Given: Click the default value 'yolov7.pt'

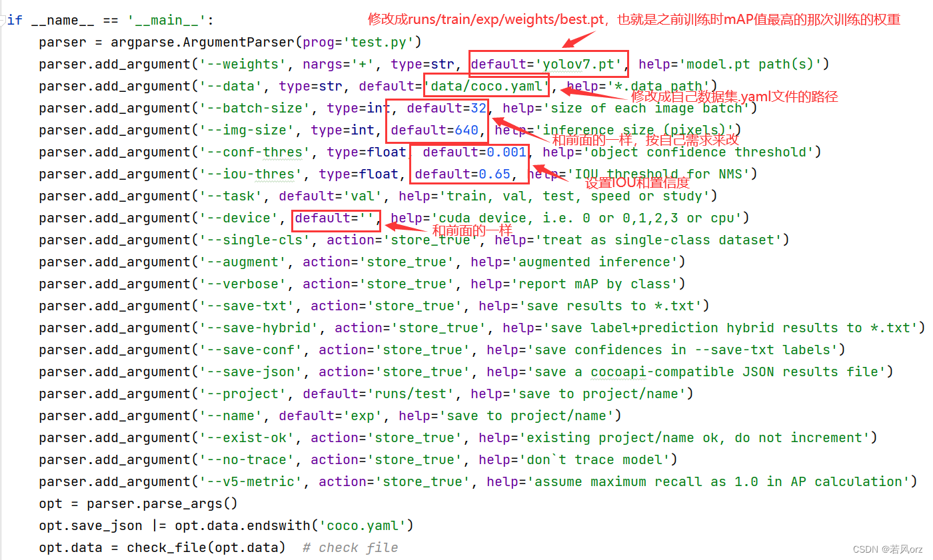Looking at the screenshot, I should point(579,64).
